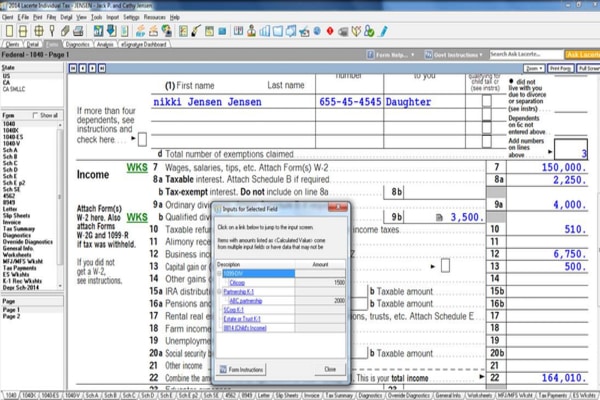The width and height of the screenshot is (600, 400).
Task: Follow the Citicorp link in the dialog
Action: pyautogui.click(x=237, y=283)
